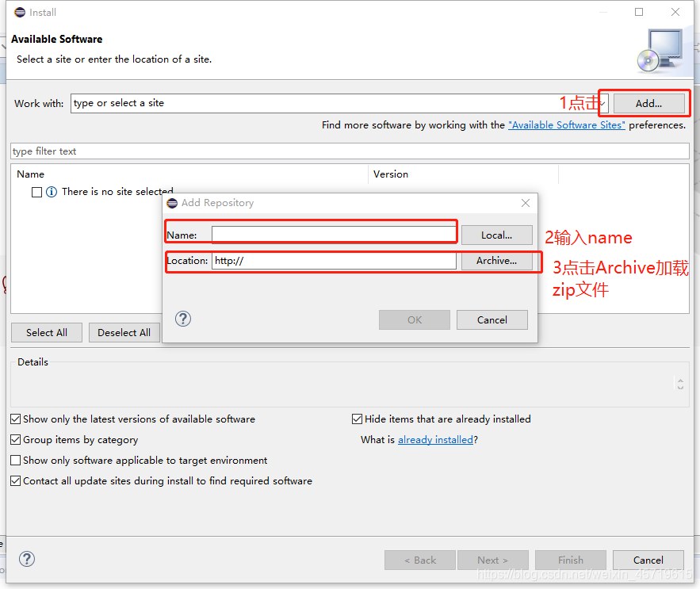700x589 pixels.
Task: Click the Details panel scroll stepper arrows
Action: [x=680, y=384]
